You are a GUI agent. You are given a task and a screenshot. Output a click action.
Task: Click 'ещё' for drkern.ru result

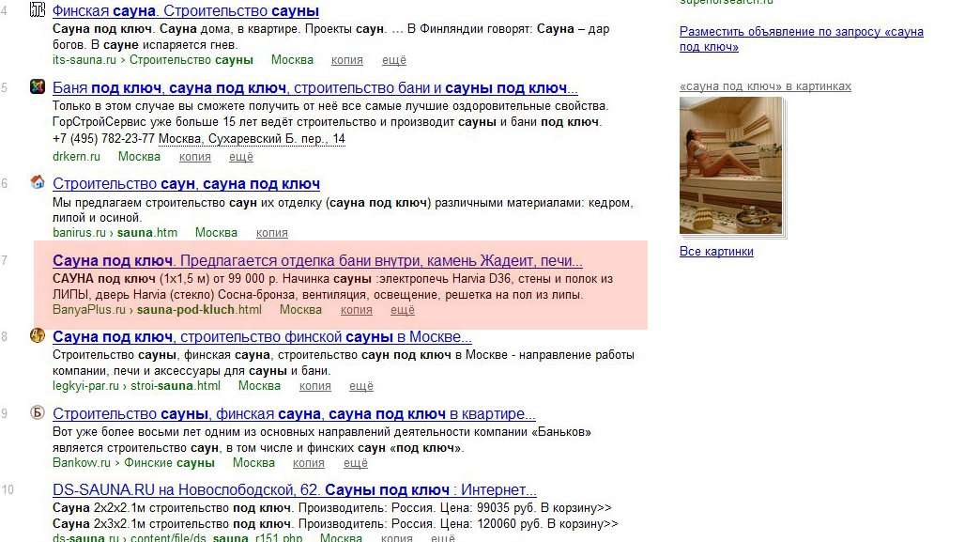(x=241, y=157)
